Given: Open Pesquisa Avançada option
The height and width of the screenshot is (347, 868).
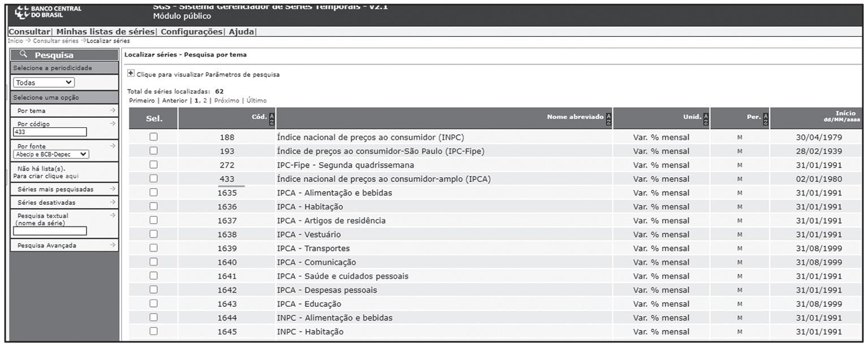Looking at the screenshot, I should click(x=47, y=245).
